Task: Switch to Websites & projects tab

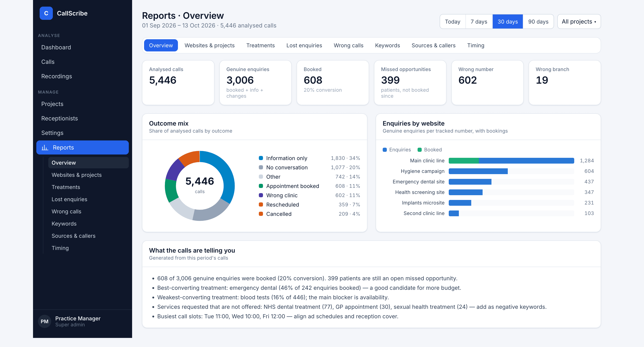Action: (x=210, y=45)
